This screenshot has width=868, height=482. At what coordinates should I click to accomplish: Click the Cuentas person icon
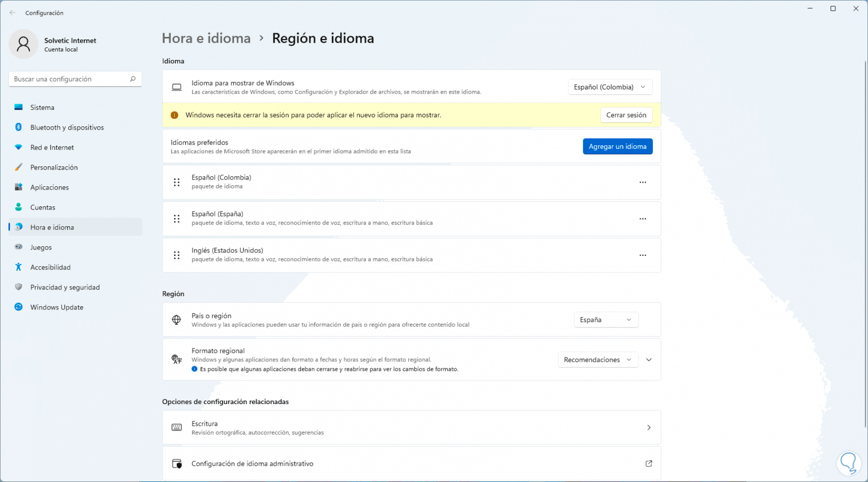(18, 207)
